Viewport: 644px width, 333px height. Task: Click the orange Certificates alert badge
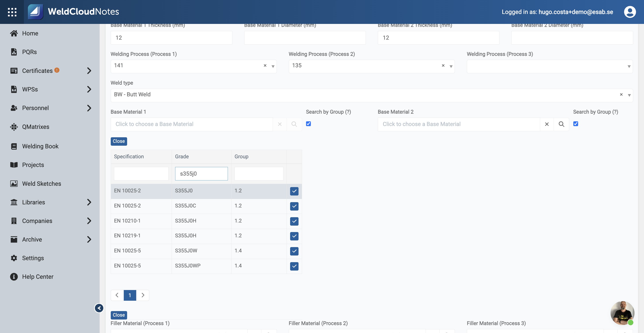coord(57,70)
